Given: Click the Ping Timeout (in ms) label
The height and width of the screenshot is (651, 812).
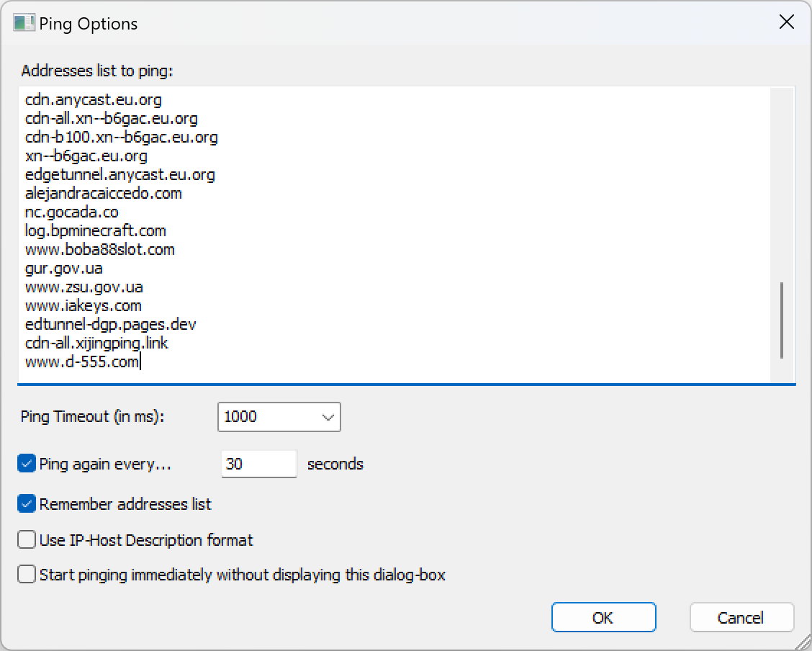Looking at the screenshot, I should pyautogui.click(x=92, y=416).
